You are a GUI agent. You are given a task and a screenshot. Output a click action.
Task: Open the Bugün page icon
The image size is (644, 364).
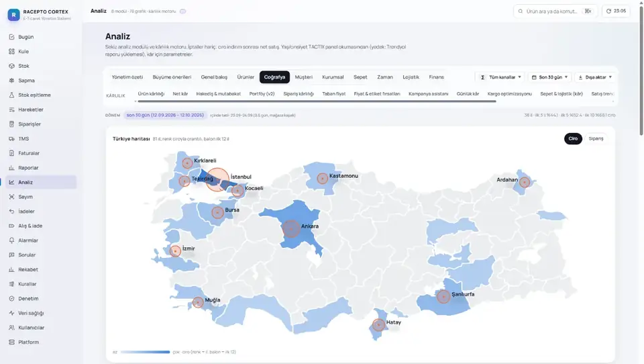(11, 37)
